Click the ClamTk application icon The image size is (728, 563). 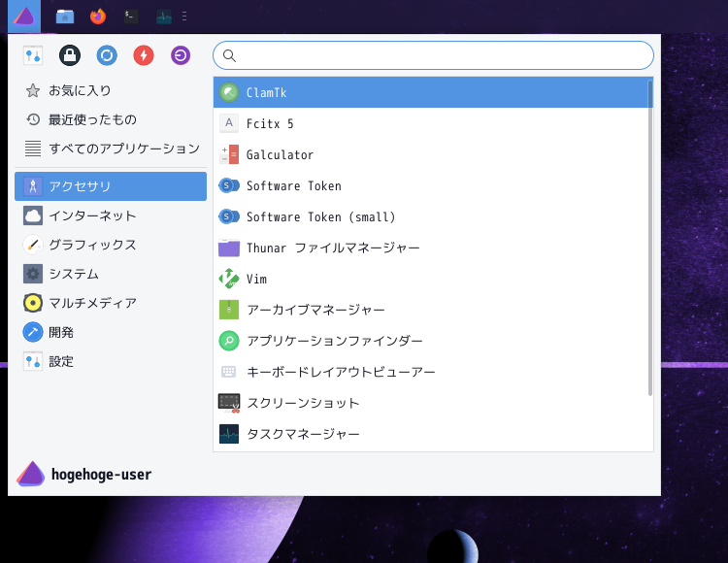click(229, 92)
